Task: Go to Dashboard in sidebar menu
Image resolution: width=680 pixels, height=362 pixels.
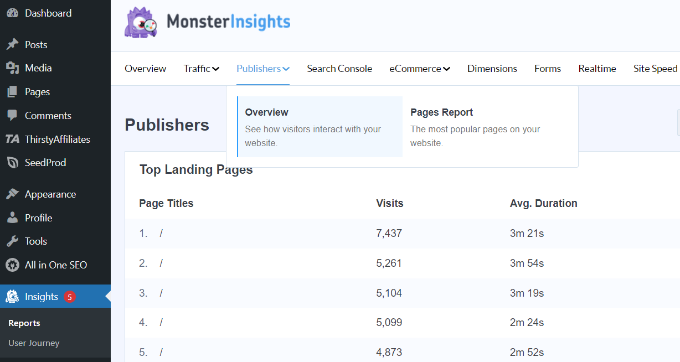Action: tap(48, 13)
